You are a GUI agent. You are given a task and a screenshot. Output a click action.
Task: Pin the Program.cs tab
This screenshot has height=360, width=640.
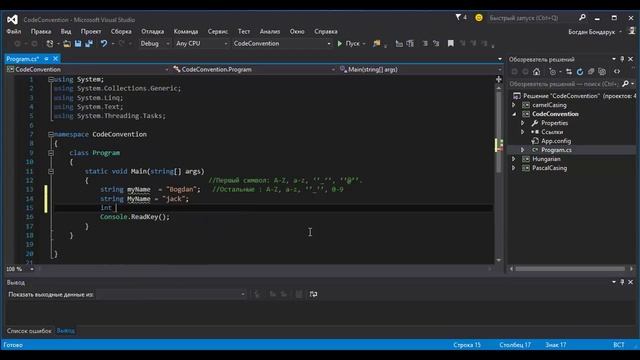coord(46,59)
